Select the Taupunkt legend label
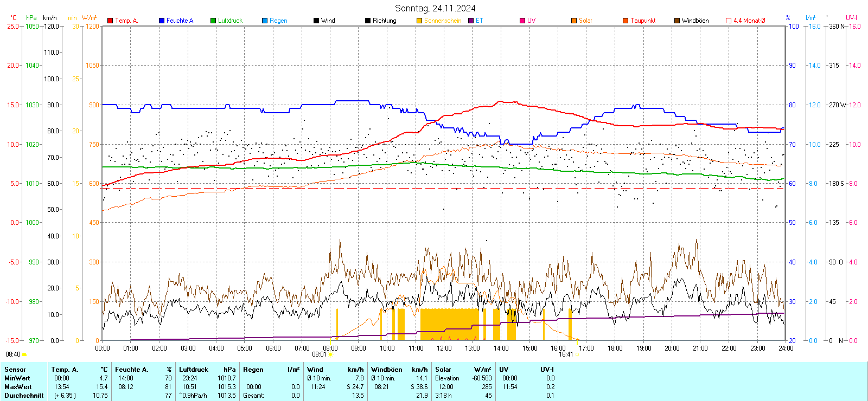This screenshot has height=401, width=868. coord(643,21)
